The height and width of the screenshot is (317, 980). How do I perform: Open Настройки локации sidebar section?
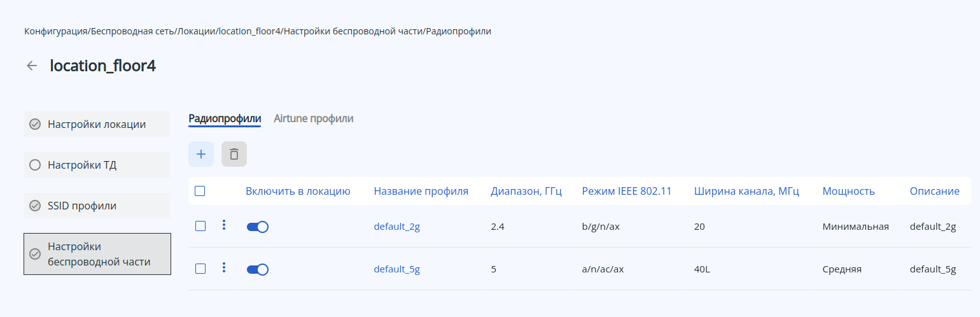97,124
